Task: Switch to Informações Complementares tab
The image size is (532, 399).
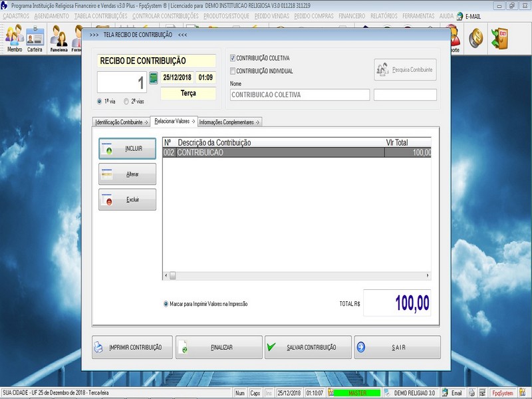Action: [229, 122]
